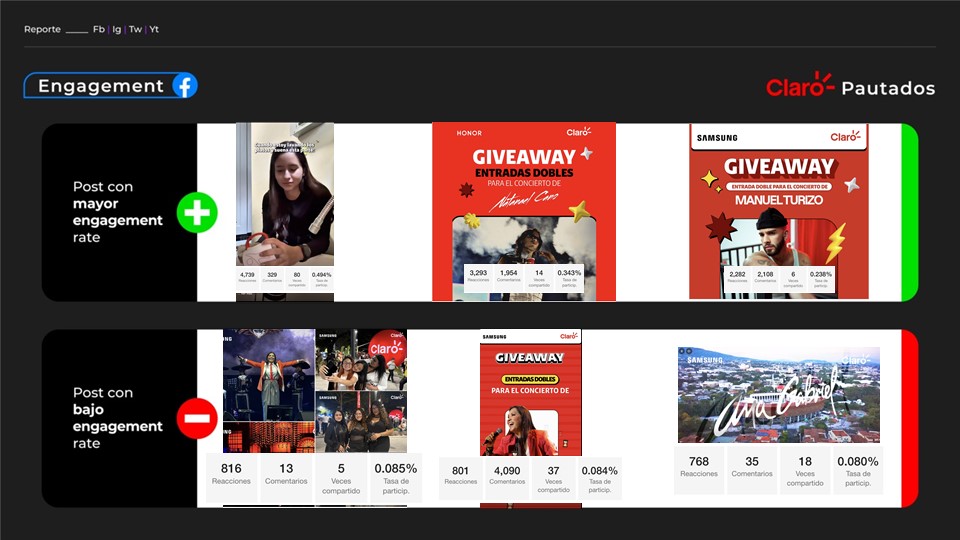The width and height of the screenshot is (960, 540).
Task: Select the Ig tab in header
Action: [116, 29]
